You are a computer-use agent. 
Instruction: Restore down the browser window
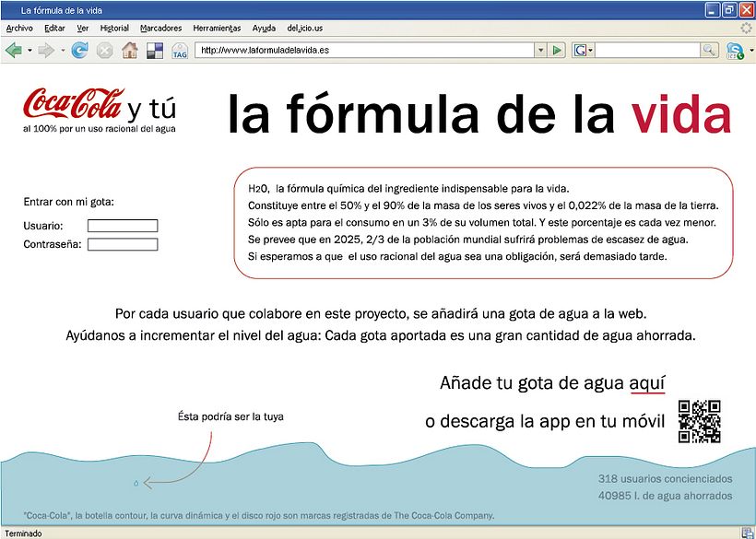(729, 10)
